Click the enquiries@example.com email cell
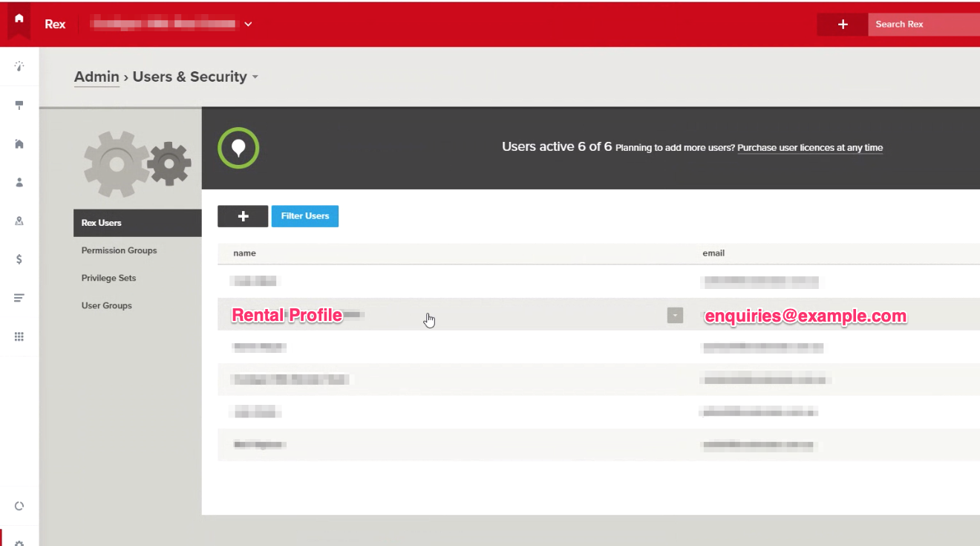Image resolution: width=980 pixels, height=546 pixels. [806, 316]
